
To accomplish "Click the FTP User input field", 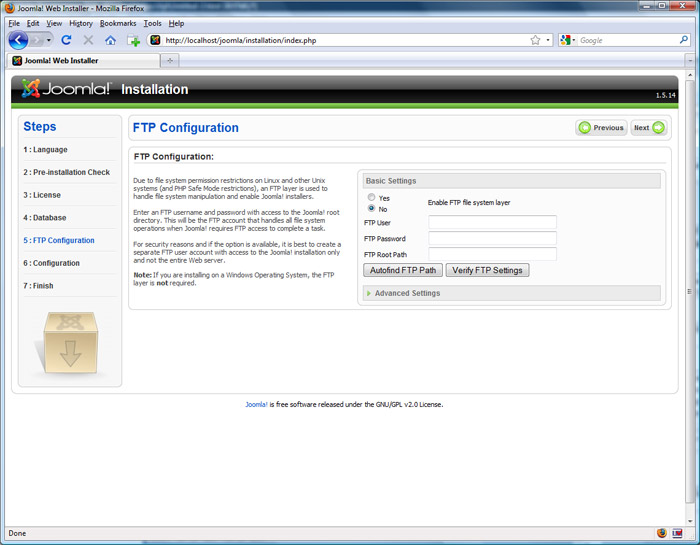I will tap(492, 222).
